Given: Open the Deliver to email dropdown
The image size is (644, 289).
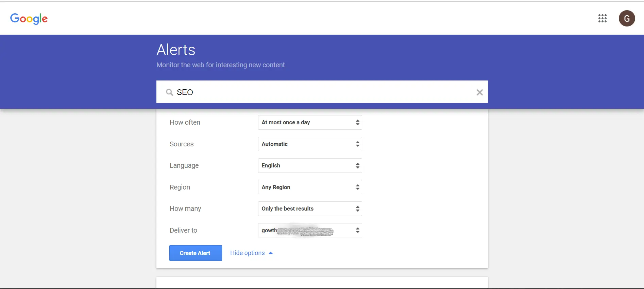Looking at the screenshot, I should click(310, 230).
